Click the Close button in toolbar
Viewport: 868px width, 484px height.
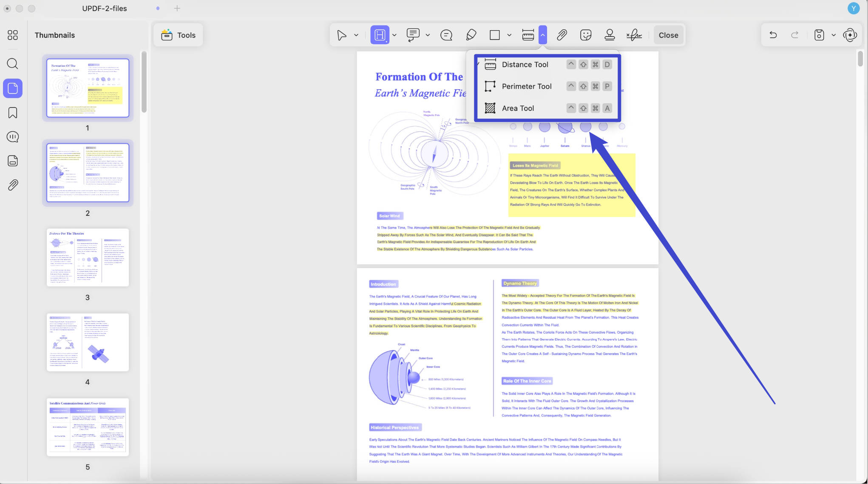668,35
